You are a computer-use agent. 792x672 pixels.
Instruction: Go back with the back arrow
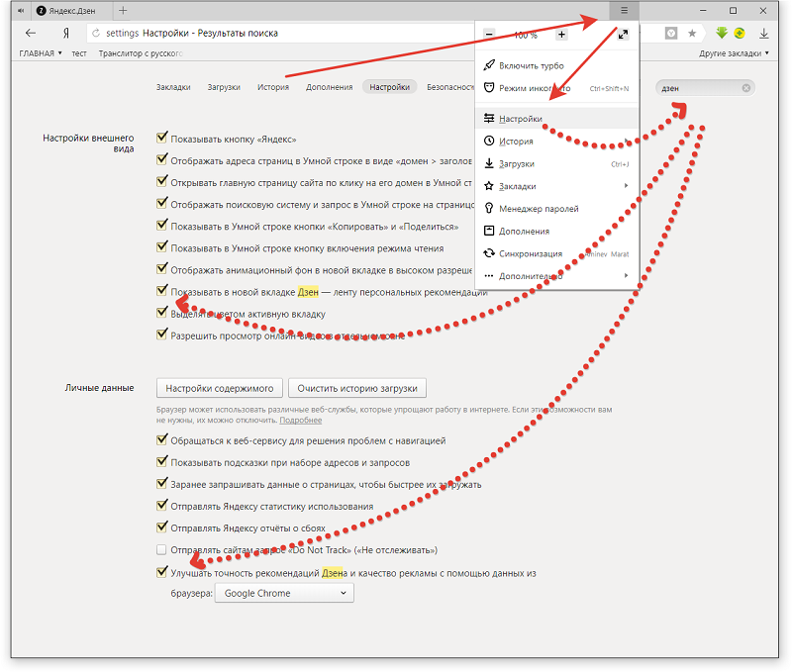pos(31,34)
